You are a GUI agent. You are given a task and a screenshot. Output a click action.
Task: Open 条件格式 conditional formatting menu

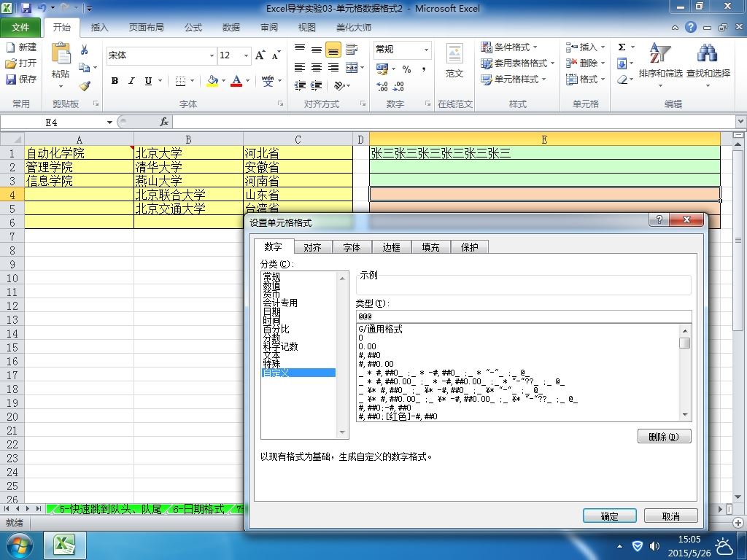(x=508, y=47)
